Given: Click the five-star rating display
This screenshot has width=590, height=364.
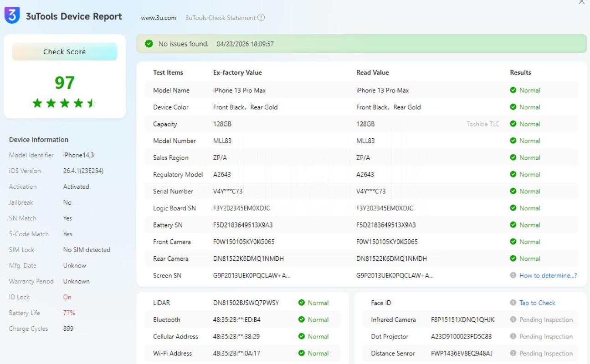Looking at the screenshot, I should coord(64,103).
